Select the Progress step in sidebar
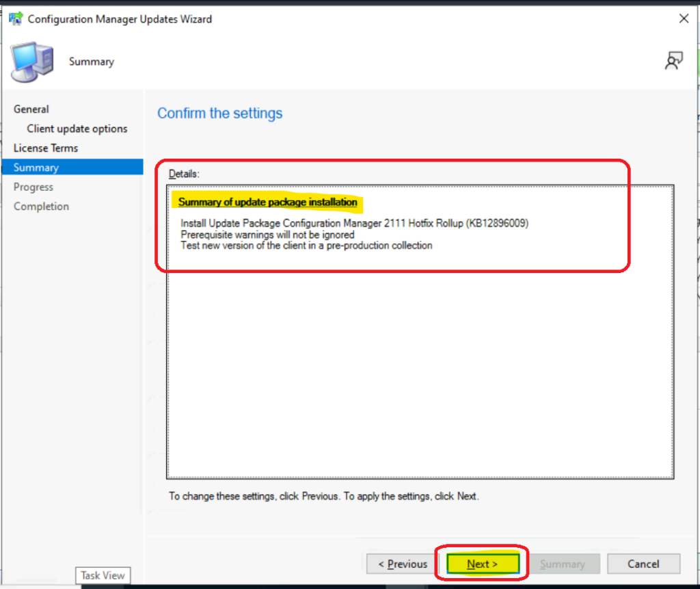Viewport: 700px width, 589px height. point(33,187)
